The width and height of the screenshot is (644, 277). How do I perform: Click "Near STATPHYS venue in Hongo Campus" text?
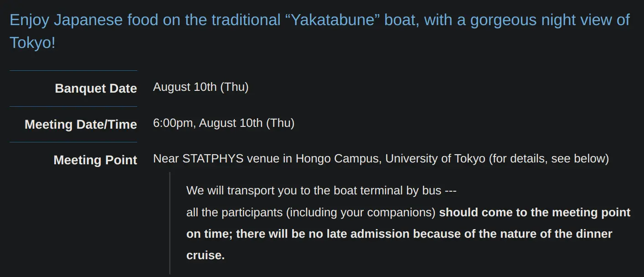click(267, 159)
